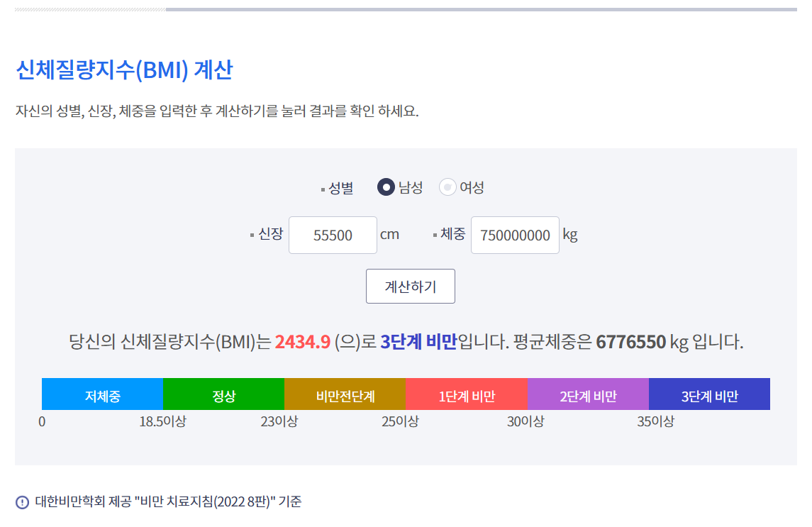Image resolution: width=812 pixels, height=527 pixels.
Task: Click the exclamation info icon beside the footnote
Action: coord(22,502)
